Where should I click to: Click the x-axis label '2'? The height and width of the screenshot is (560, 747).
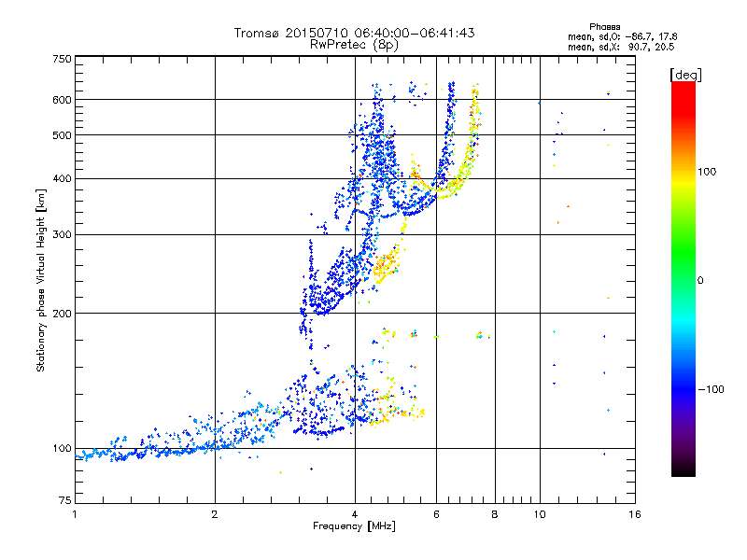point(215,514)
